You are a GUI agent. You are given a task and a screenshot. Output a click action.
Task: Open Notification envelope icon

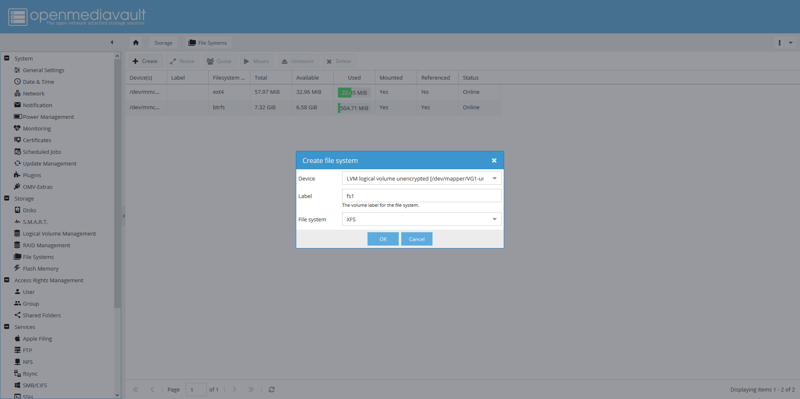[x=17, y=105]
